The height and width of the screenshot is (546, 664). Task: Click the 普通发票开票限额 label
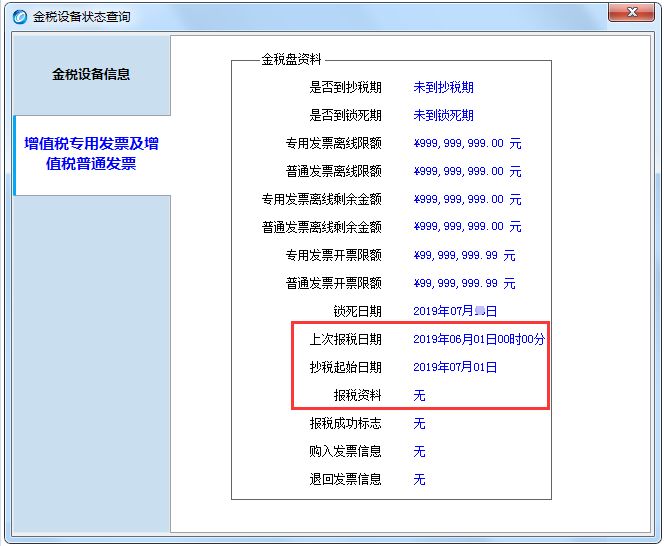point(334,283)
